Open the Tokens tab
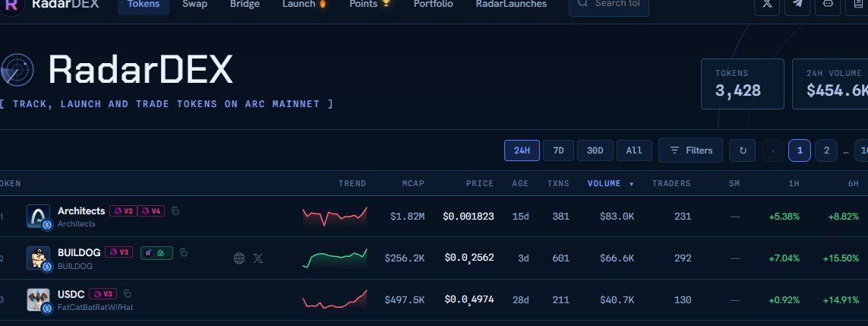This screenshot has height=326, width=868. [x=144, y=5]
